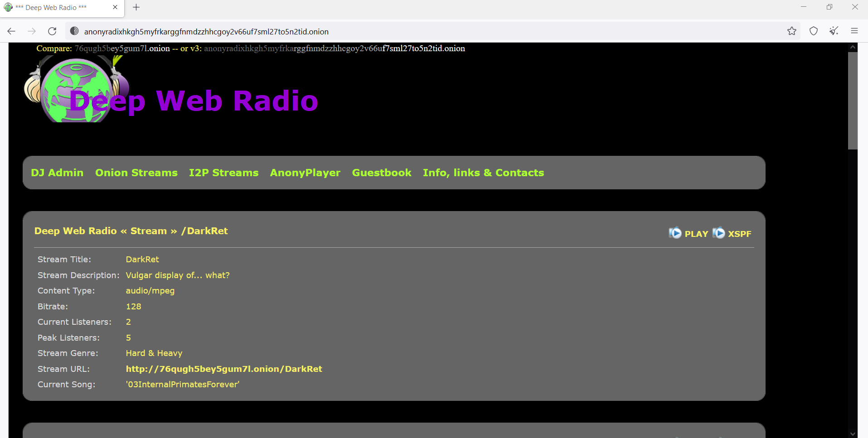This screenshot has height=438, width=868.
Task: Open the DJ Admin menu item
Action: click(57, 173)
